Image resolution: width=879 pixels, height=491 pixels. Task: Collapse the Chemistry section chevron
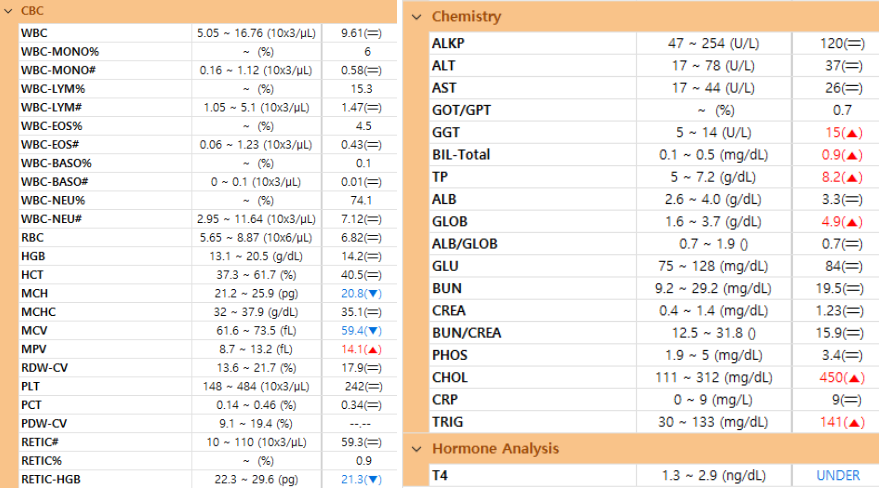click(417, 17)
